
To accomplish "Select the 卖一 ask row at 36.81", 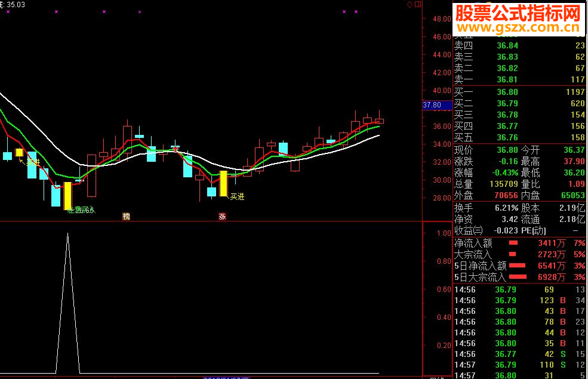I will 519,79.
